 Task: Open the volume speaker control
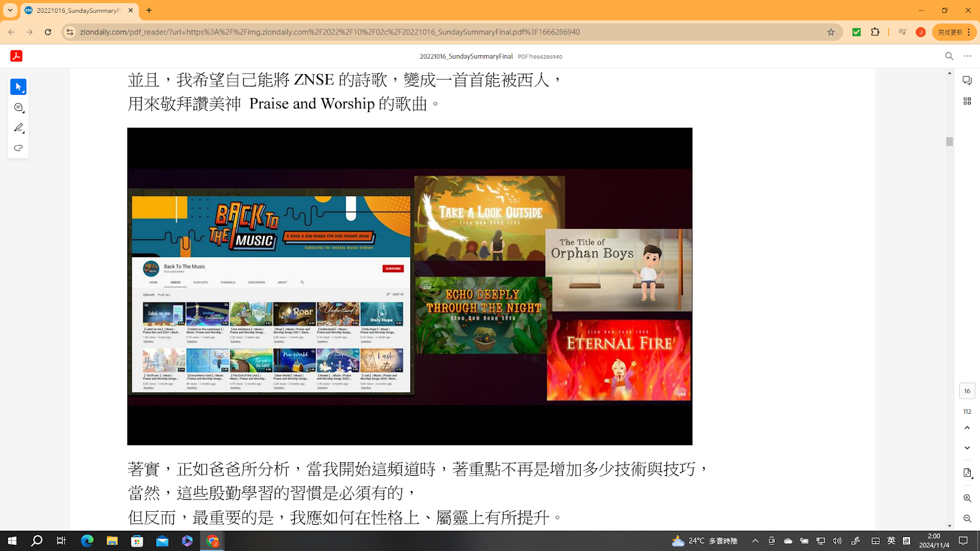tap(837, 541)
